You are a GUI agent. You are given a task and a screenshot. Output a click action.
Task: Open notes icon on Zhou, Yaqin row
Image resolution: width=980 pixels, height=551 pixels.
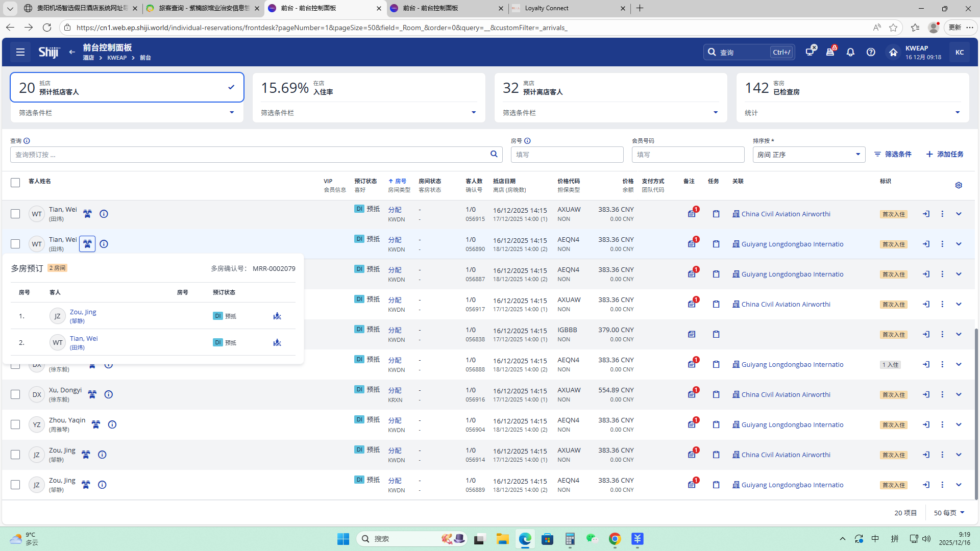click(x=692, y=424)
